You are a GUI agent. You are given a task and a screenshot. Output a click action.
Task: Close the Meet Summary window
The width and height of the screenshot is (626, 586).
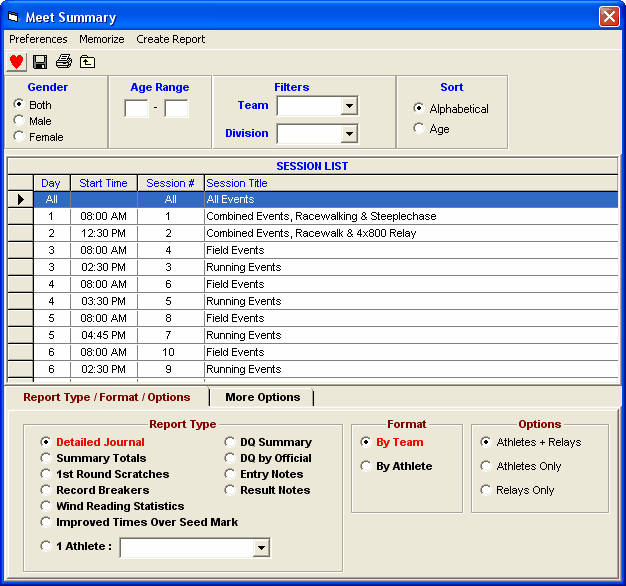[609, 17]
